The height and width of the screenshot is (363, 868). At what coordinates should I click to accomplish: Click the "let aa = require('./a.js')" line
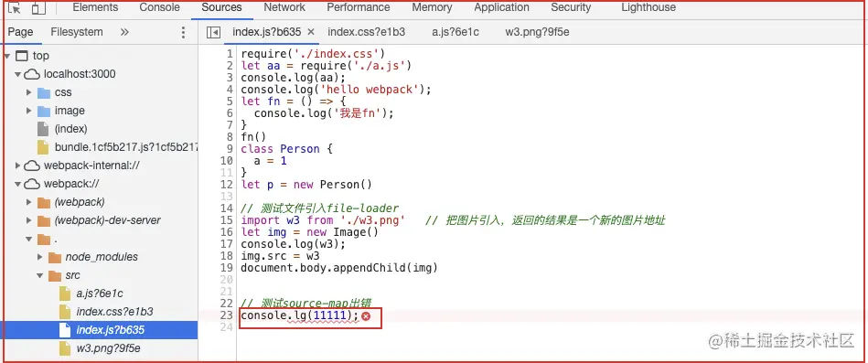tap(326, 66)
